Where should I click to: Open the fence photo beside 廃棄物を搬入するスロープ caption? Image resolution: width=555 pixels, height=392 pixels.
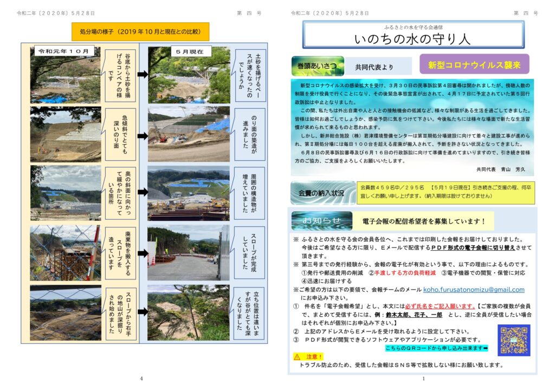point(66,253)
